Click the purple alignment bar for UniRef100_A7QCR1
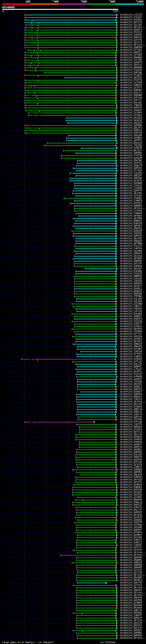146x644 pixels. pos(69,359)
